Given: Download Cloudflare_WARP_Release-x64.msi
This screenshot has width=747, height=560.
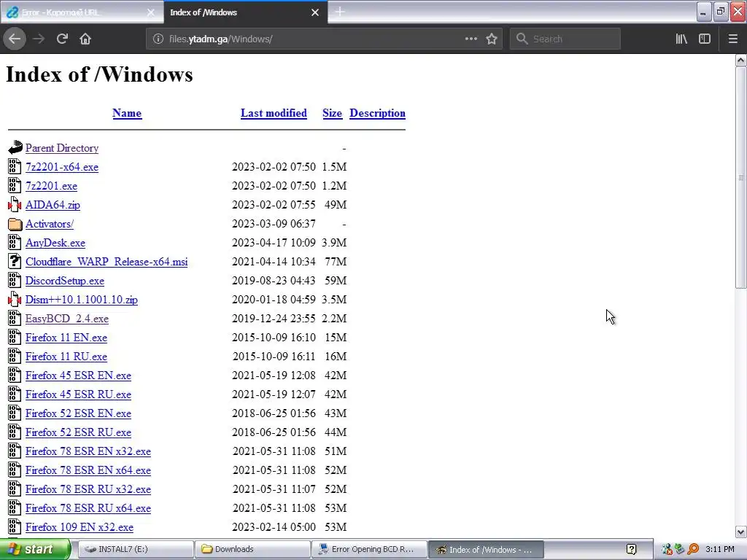Looking at the screenshot, I should coord(107,262).
